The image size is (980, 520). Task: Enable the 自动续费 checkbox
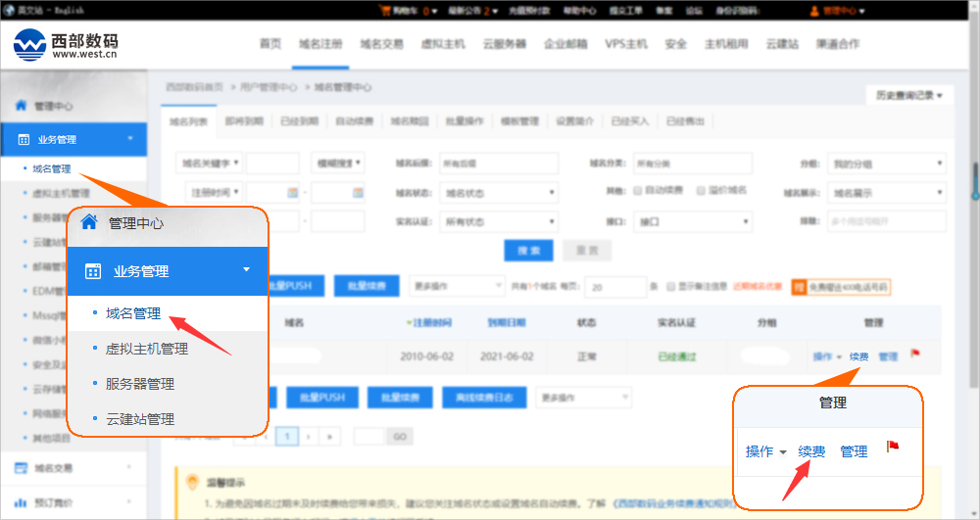click(638, 190)
